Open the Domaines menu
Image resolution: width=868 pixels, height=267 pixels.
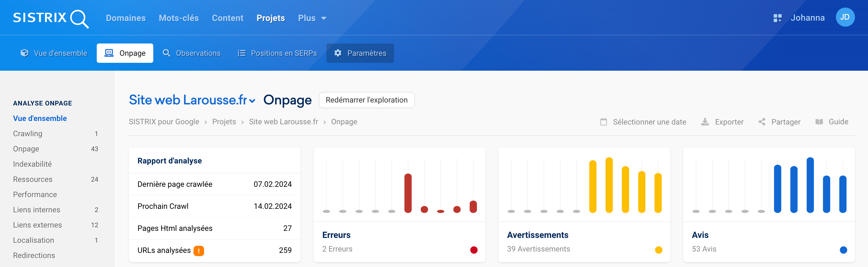click(126, 18)
